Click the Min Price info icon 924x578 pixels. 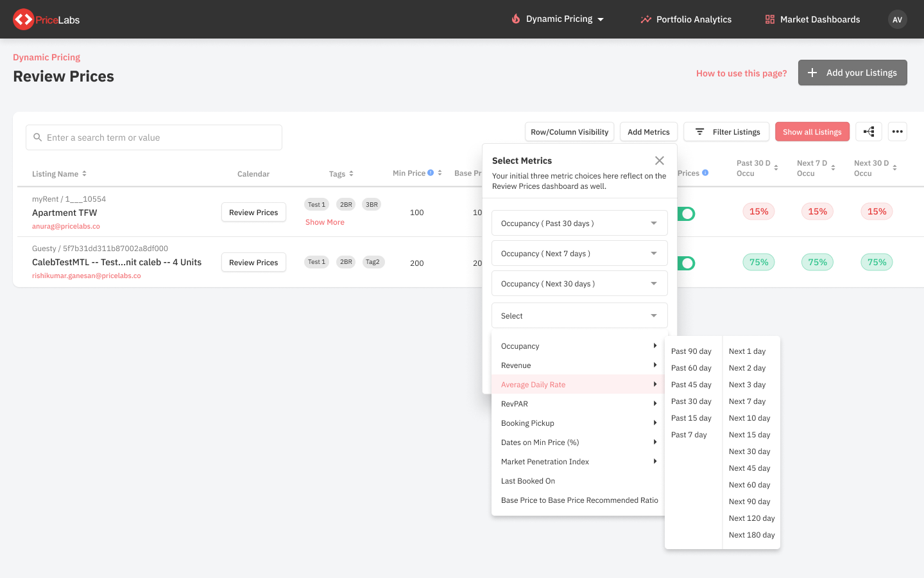click(431, 173)
